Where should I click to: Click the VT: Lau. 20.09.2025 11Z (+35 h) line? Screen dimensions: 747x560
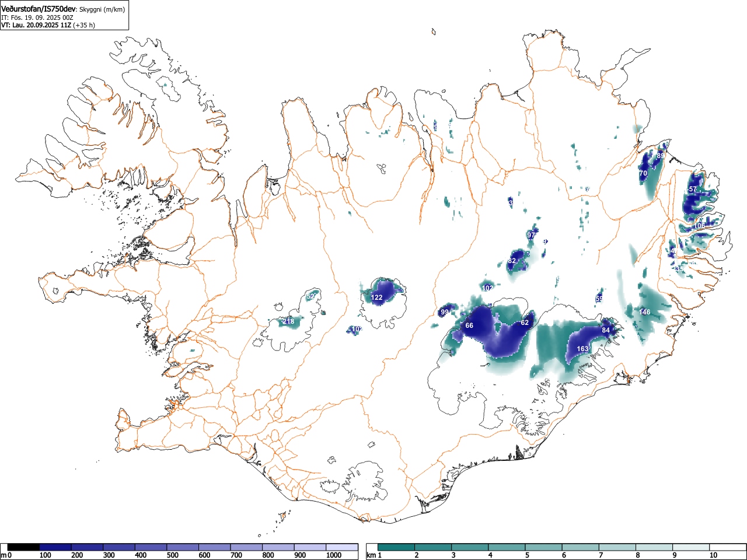(48, 25)
